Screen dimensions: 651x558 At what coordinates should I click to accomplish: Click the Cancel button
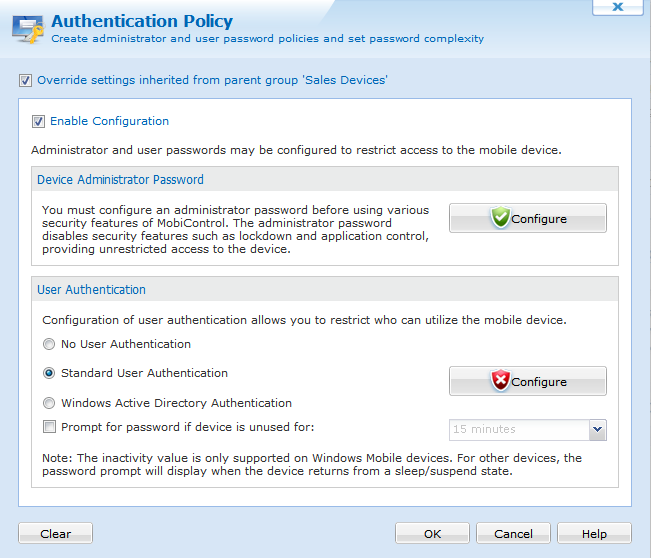tap(513, 533)
